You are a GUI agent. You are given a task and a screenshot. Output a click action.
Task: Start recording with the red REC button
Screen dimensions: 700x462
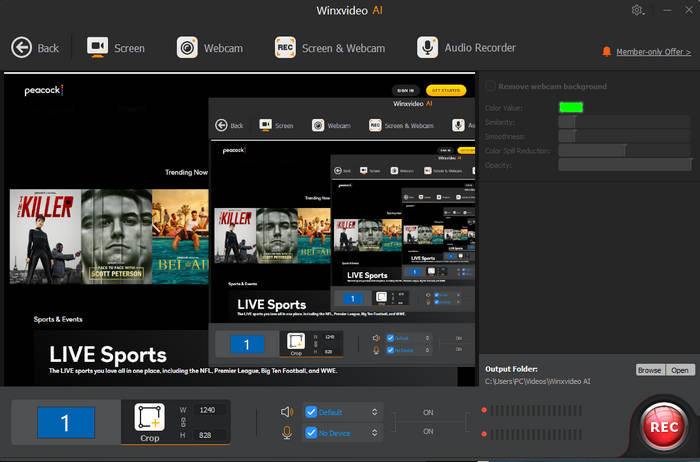pos(664,426)
